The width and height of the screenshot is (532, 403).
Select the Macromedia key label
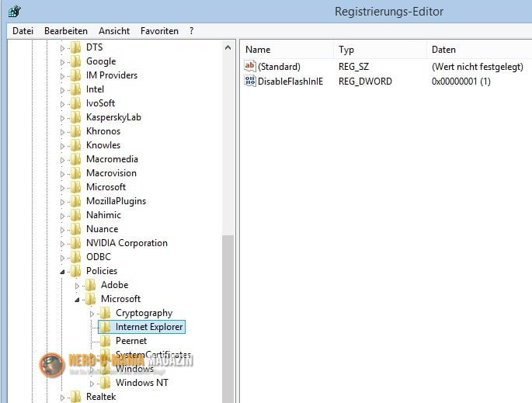pos(112,158)
